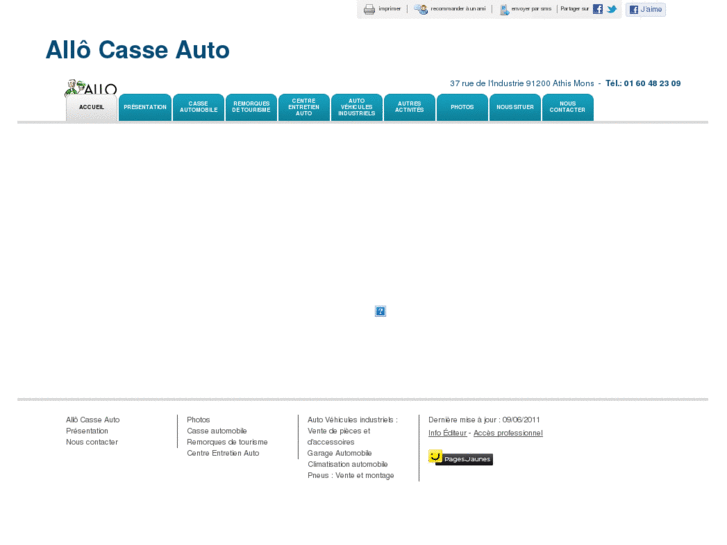Open footer link Casse automobile
727x545 pixels.
click(217, 431)
